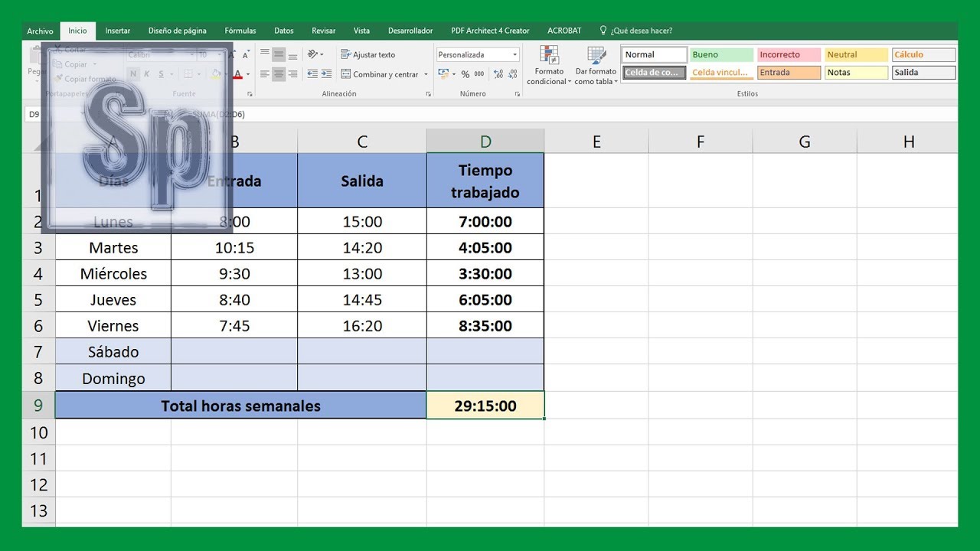Click the lightbulb ¿Qué desea hacer? search

point(635,31)
